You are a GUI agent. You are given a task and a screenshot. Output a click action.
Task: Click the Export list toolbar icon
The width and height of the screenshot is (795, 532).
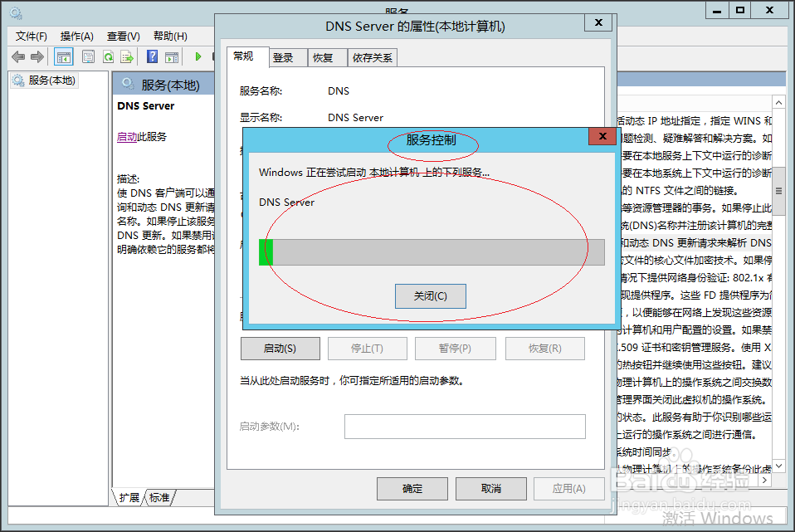[x=127, y=56]
